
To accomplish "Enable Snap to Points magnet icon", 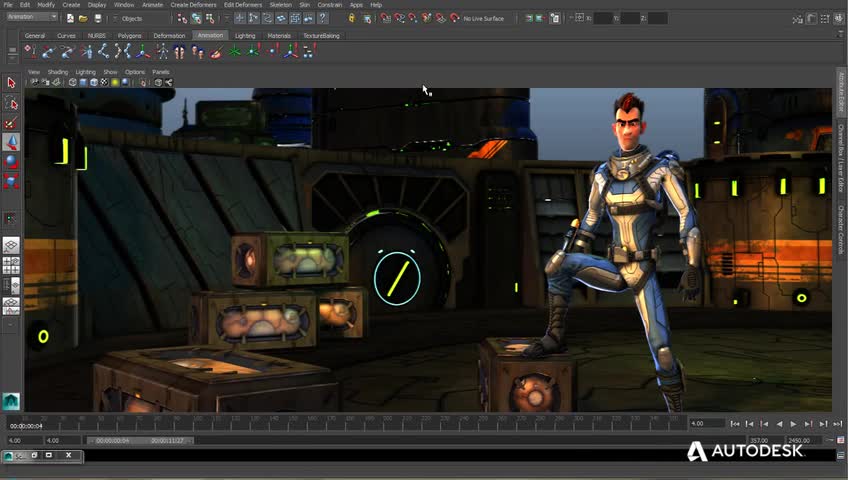I will tap(413, 18).
